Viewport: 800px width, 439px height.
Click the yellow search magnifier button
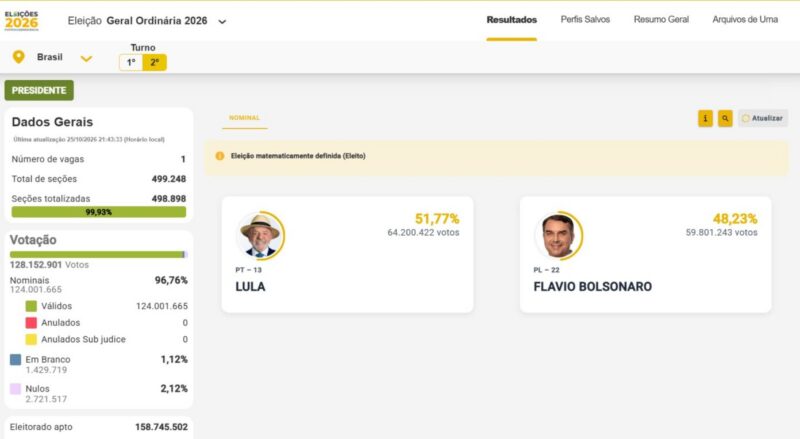point(725,118)
